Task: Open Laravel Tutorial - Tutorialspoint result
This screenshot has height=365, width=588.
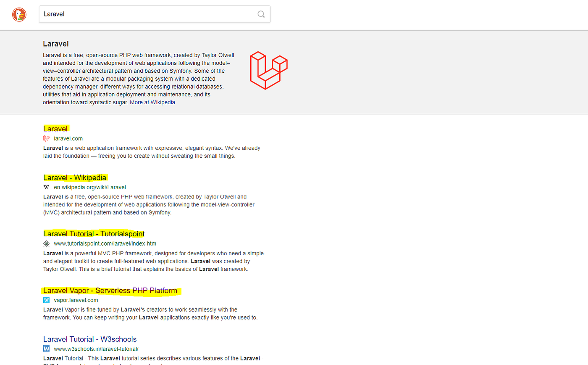Action: [94, 234]
